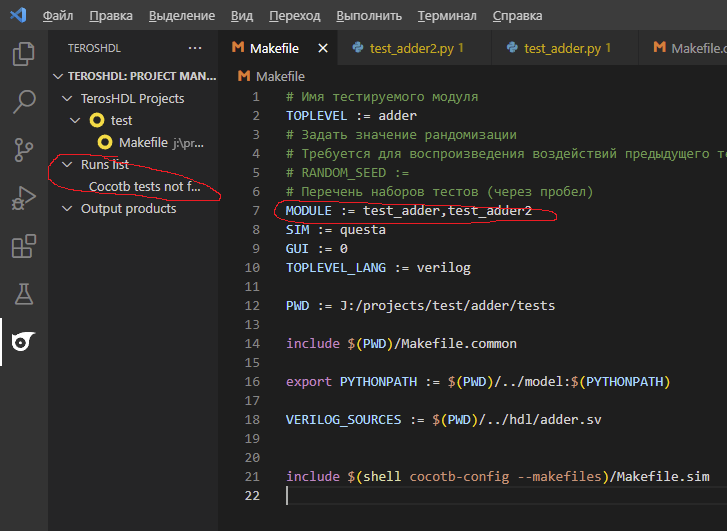Image resolution: width=727 pixels, height=531 pixels.
Task: Click 'TOPLEVEL := adder' code line
Action: [x=351, y=115]
